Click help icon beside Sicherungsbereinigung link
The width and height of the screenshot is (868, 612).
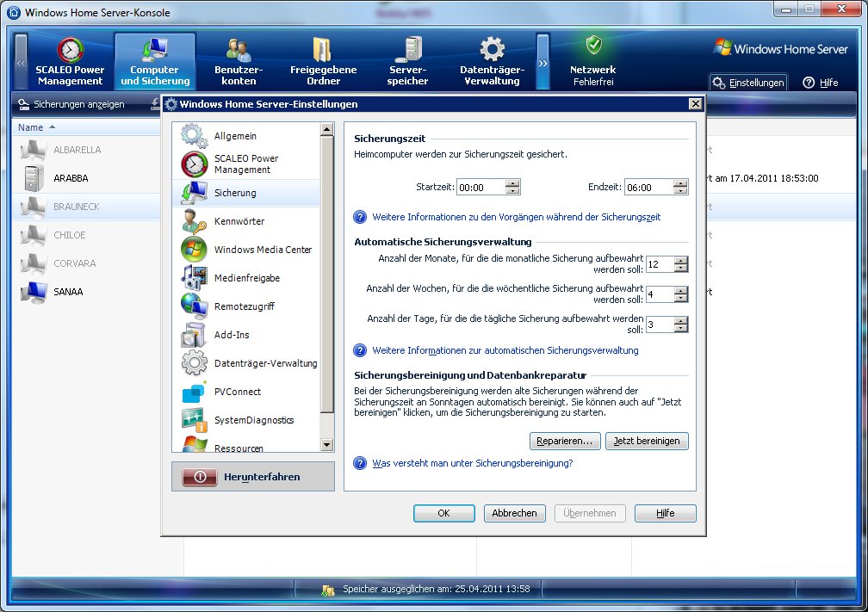point(360,463)
